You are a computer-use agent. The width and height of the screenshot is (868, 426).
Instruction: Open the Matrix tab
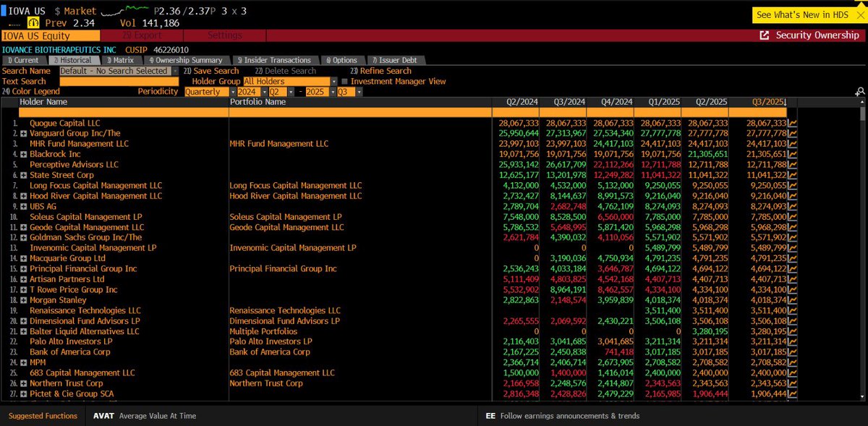(122, 60)
